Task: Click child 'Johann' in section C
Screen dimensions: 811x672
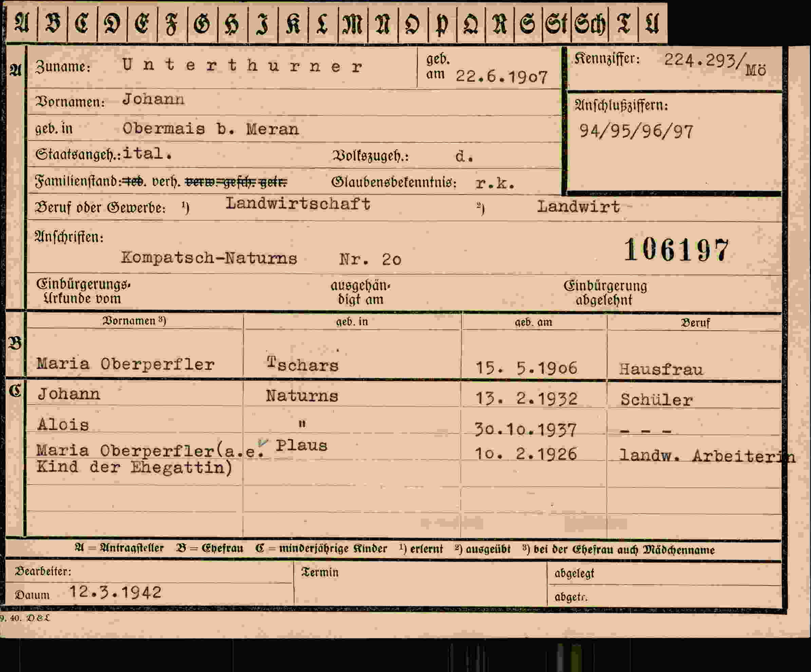Action: 69,394
